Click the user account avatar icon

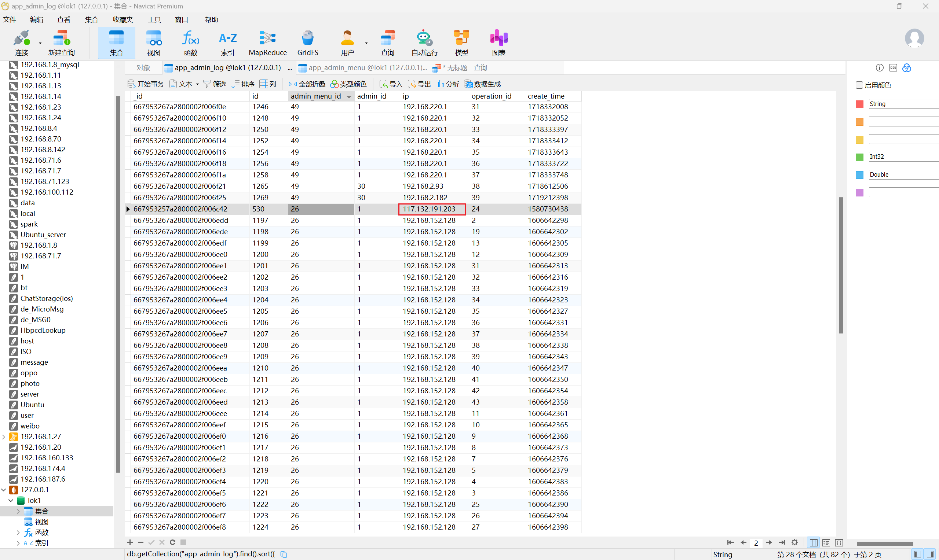pyautogui.click(x=914, y=38)
